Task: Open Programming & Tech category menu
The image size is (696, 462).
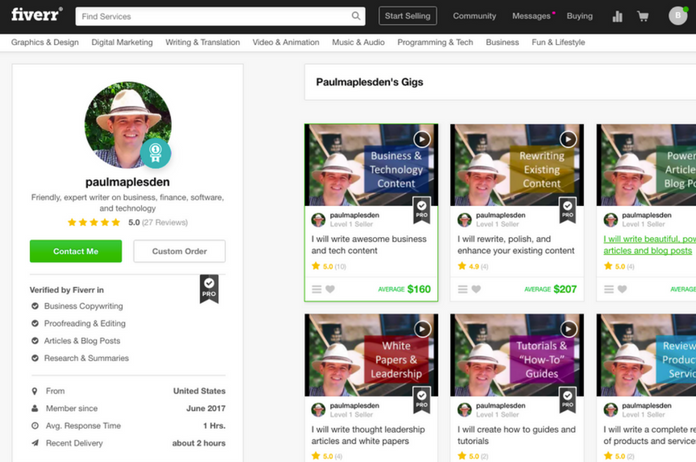Action: click(x=435, y=43)
